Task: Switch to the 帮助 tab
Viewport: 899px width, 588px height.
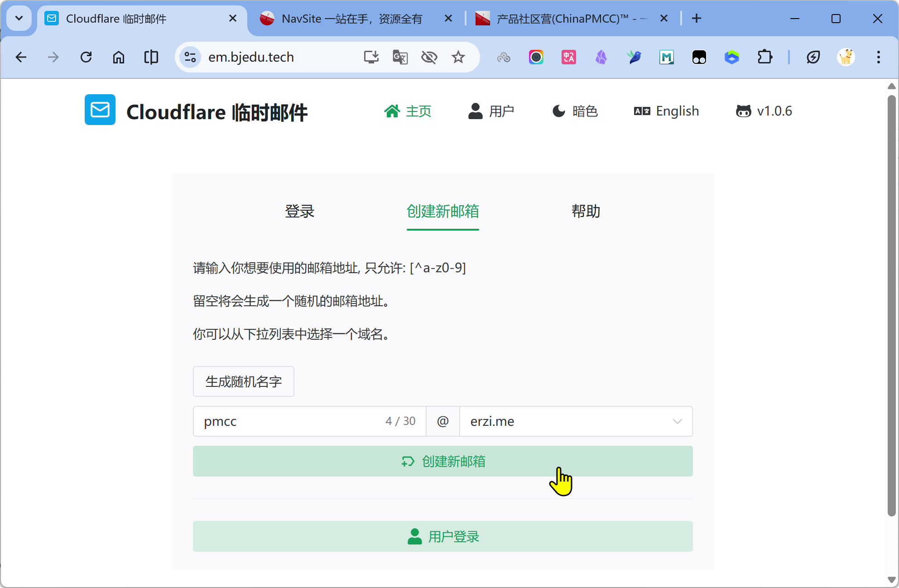Action: (x=586, y=211)
